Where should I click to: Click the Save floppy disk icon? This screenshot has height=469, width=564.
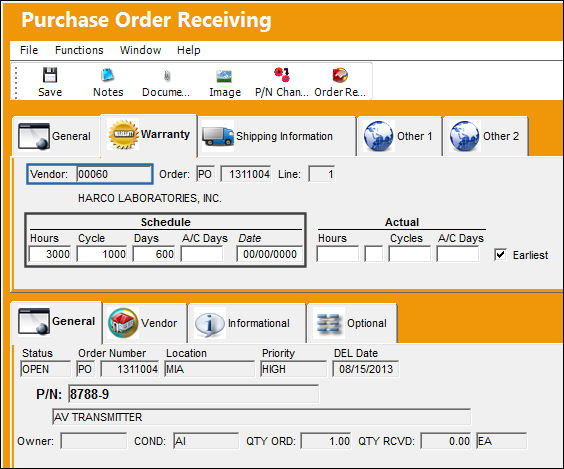pyautogui.click(x=50, y=75)
